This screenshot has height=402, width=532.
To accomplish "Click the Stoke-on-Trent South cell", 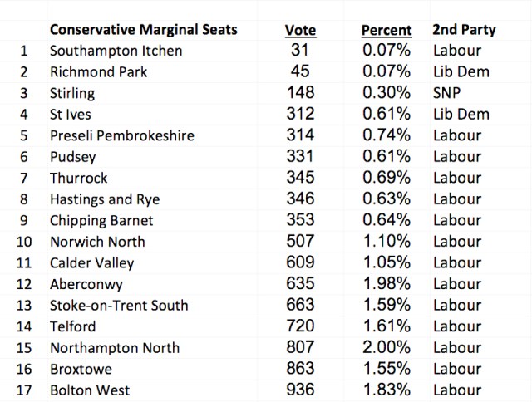I will tap(119, 305).
